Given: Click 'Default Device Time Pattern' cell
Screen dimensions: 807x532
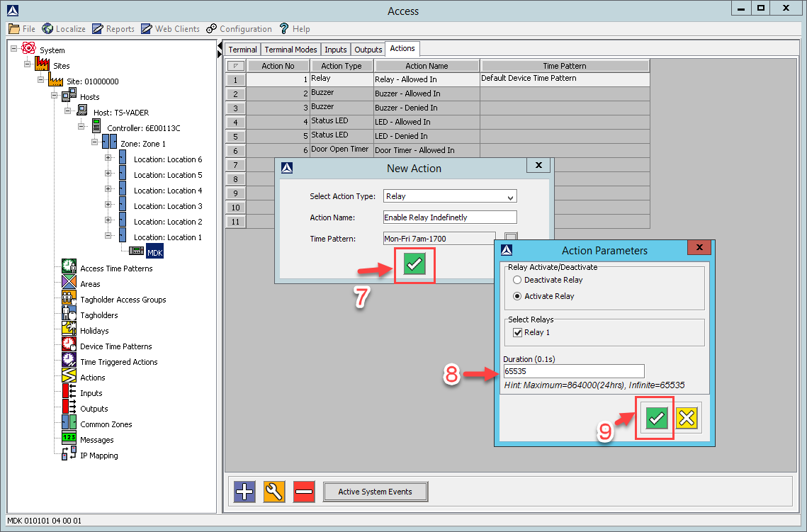Looking at the screenshot, I should [x=565, y=79].
